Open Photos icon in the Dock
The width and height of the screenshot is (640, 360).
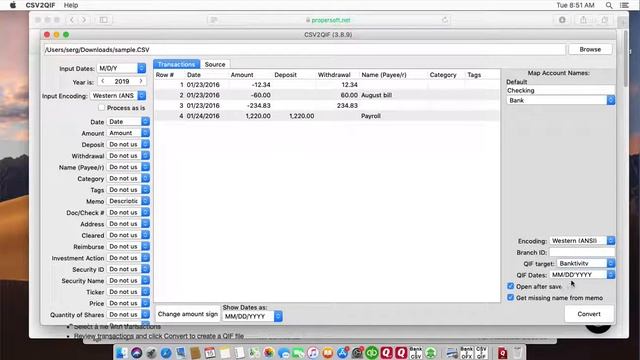[269, 353]
